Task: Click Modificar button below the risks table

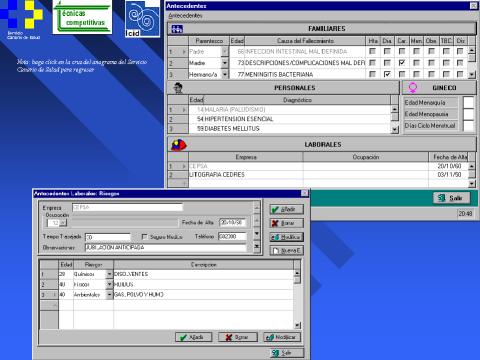Action: tap(282, 337)
